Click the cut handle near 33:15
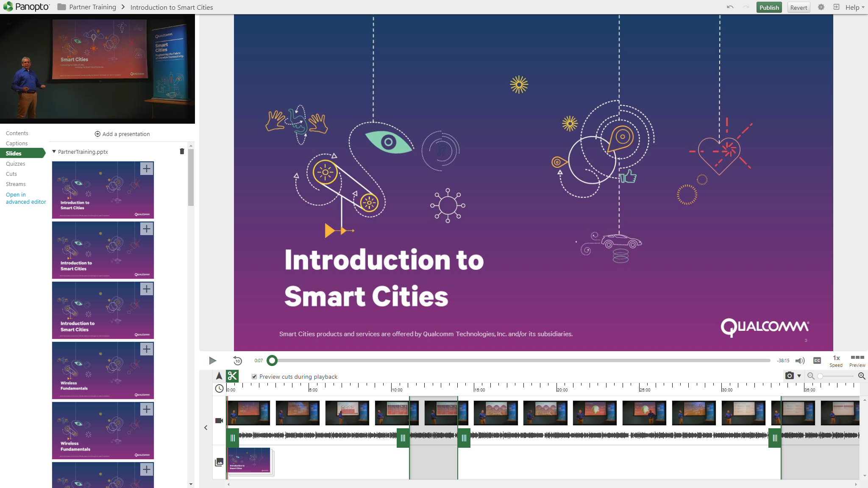 [x=775, y=438]
